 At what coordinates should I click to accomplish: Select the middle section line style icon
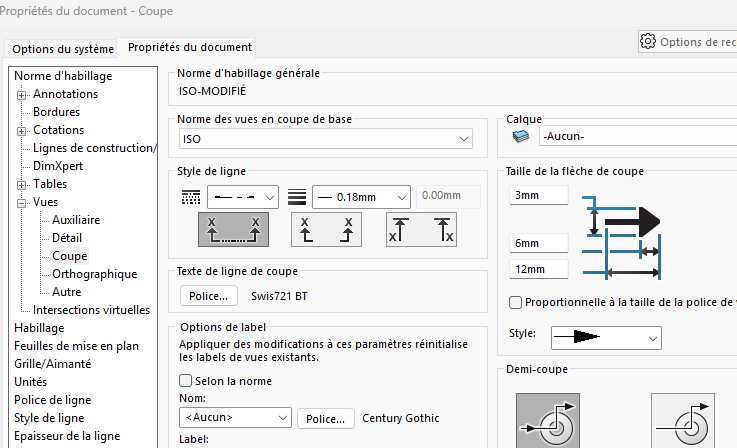[327, 230]
